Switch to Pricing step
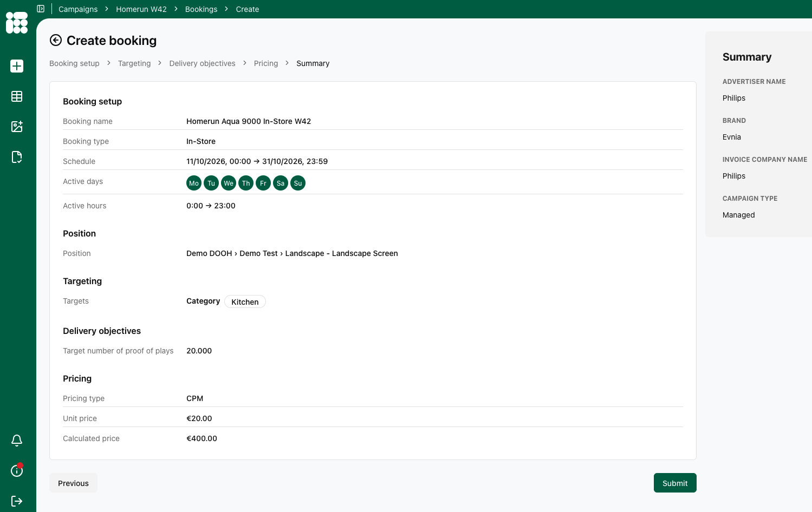 (x=266, y=63)
